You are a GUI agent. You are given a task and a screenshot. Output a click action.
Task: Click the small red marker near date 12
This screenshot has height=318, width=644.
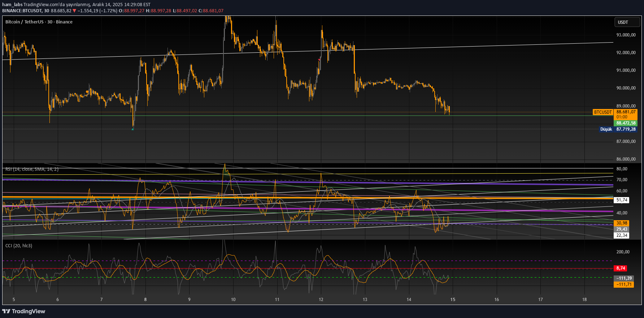tap(319, 60)
